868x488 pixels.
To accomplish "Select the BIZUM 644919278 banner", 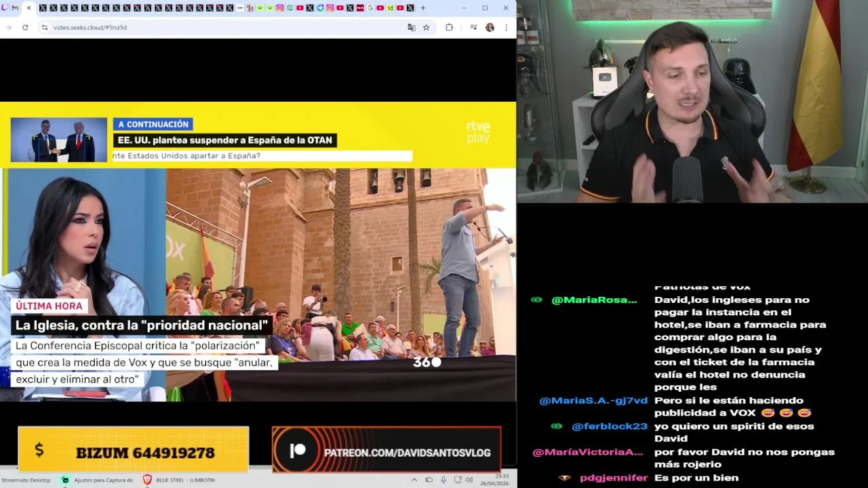I will [134, 449].
